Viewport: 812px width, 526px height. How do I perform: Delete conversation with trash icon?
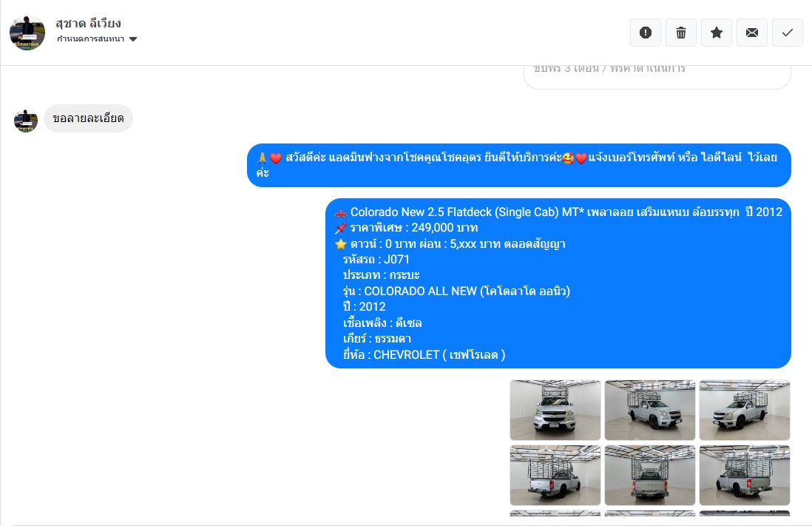(x=681, y=33)
